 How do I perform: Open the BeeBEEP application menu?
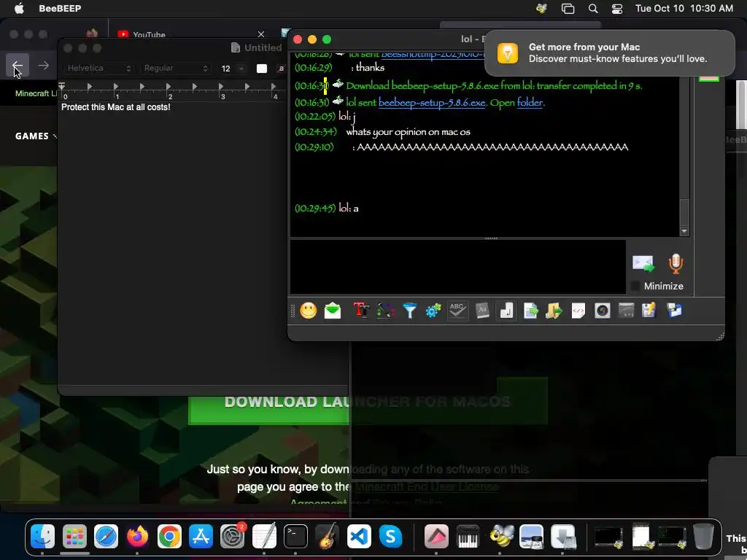point(60,9)
